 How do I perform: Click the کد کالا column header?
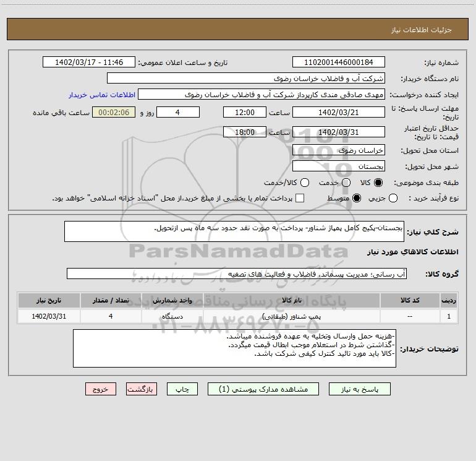[x=410, y=300]
